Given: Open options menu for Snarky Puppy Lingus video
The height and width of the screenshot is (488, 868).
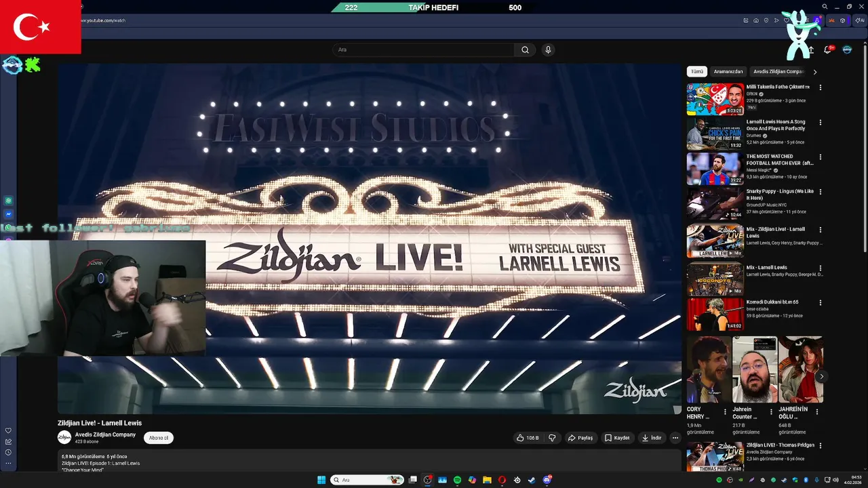Looking at the screenshot, I should pyautogui.click(x=821, y=192).
